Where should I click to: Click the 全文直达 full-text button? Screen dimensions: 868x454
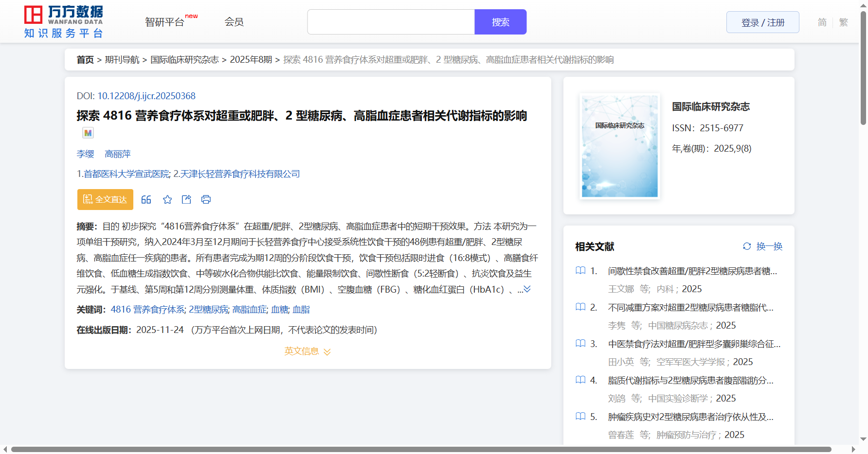(x=105, y=200)
